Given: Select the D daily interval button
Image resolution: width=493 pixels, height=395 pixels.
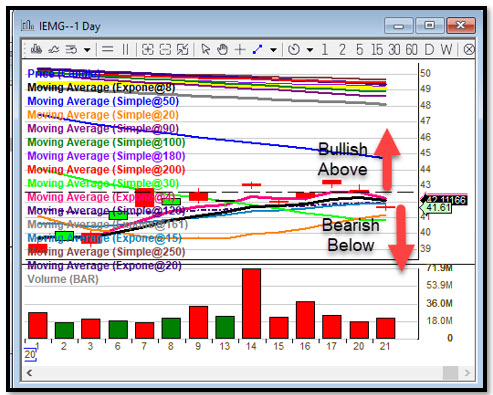Looking at the screenshot, I should point(429,50).
